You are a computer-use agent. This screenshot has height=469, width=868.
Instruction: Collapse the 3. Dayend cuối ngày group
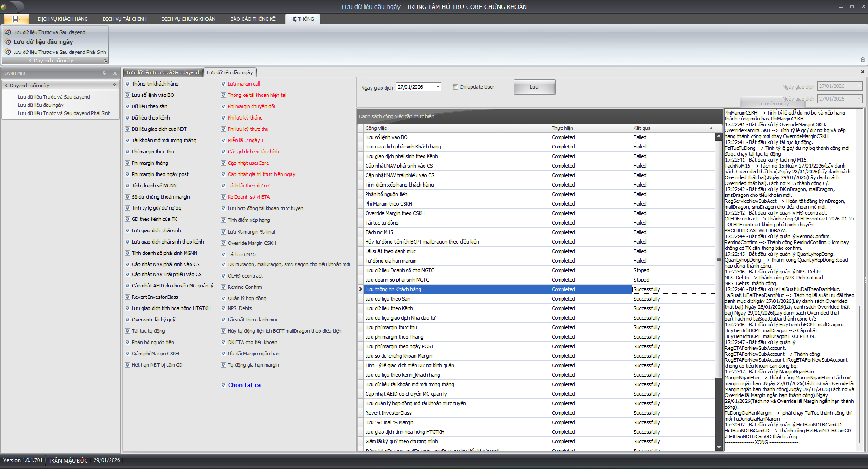click(114, 85)
